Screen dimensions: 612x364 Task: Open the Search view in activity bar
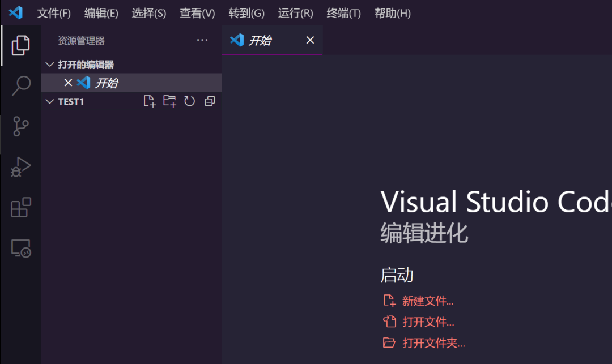[x=21, y=85]
